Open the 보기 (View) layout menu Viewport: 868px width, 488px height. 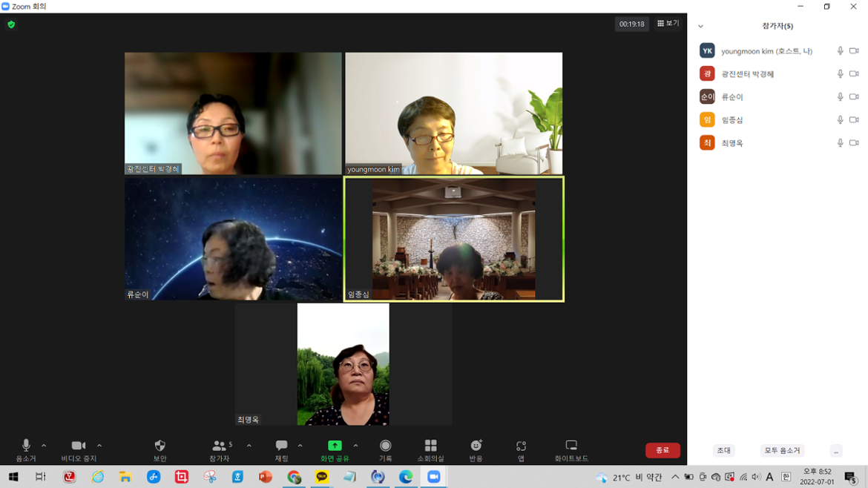[x=668, y=24]
